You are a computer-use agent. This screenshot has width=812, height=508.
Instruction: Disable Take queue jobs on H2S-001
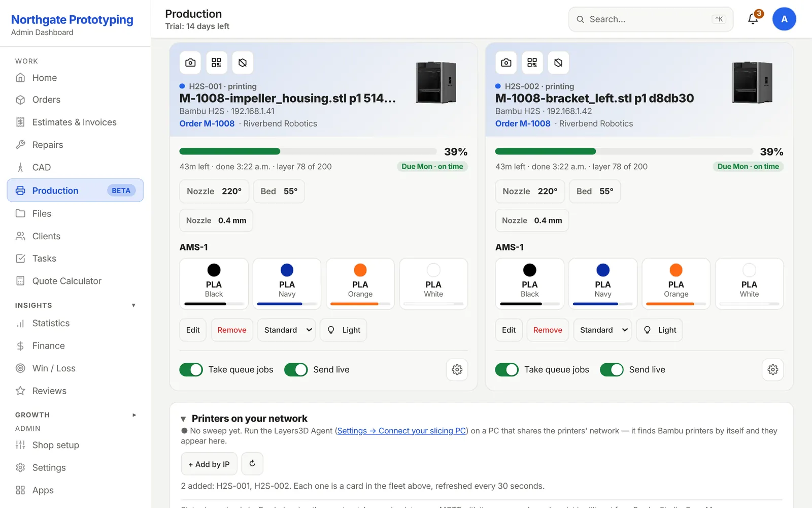(x=191, y=369)
